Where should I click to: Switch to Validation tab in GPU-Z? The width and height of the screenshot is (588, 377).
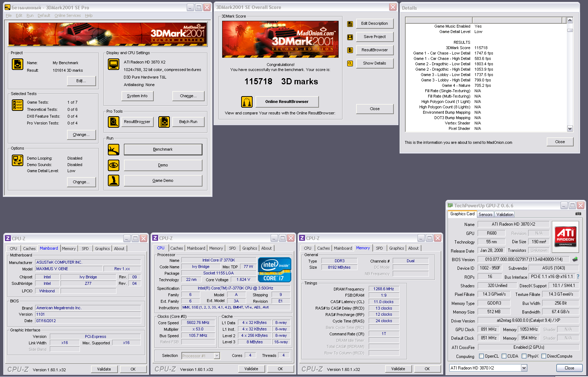click(x=505, y=215)
